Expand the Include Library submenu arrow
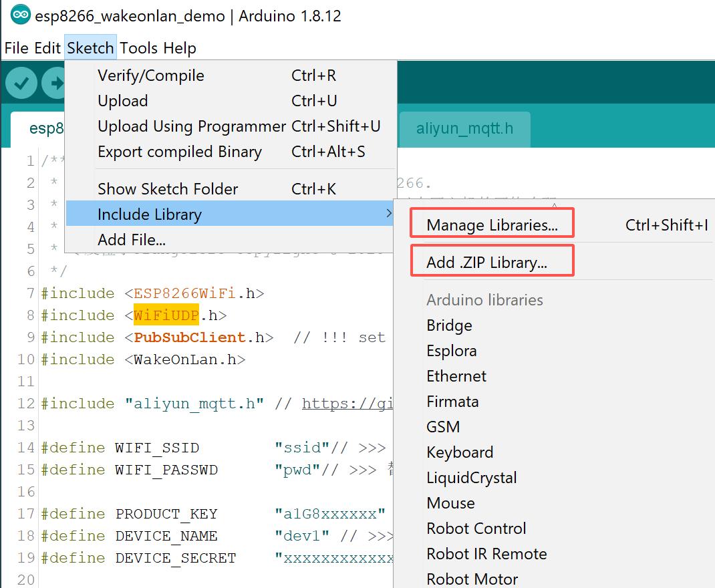The height and width of the screenshot is (588, 715). [x=389, y=214]
